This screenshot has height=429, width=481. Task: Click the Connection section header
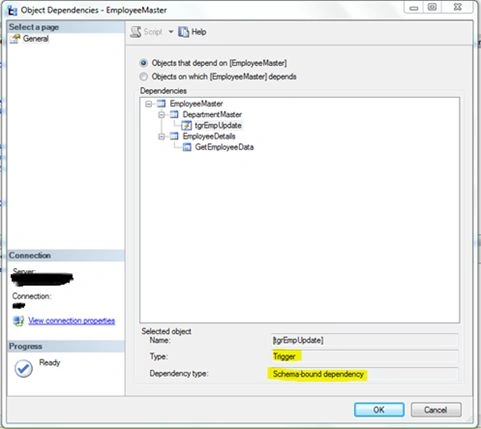(x=66, y=256)
